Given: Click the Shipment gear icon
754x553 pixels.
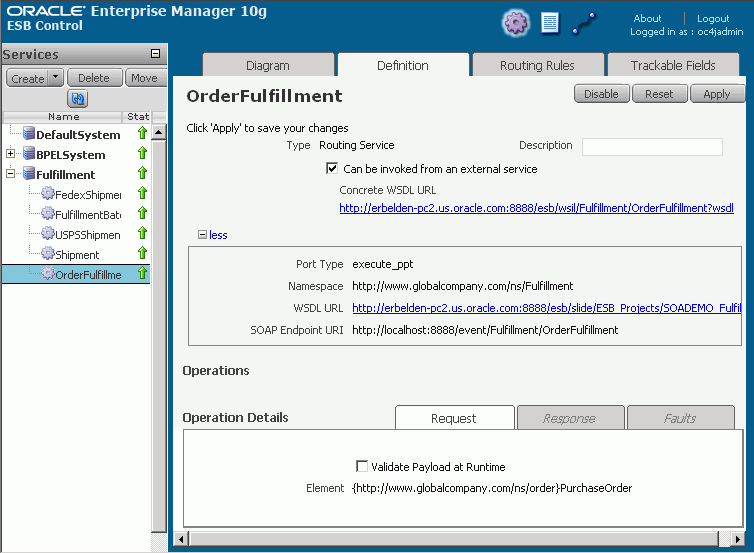Looking at the screenshot, I should pyautogui.click(x=48, y=253).
